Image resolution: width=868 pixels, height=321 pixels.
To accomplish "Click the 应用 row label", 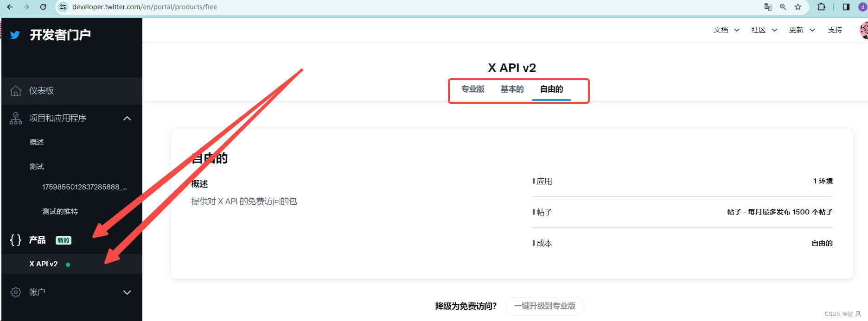I will [x=544, y=181].
